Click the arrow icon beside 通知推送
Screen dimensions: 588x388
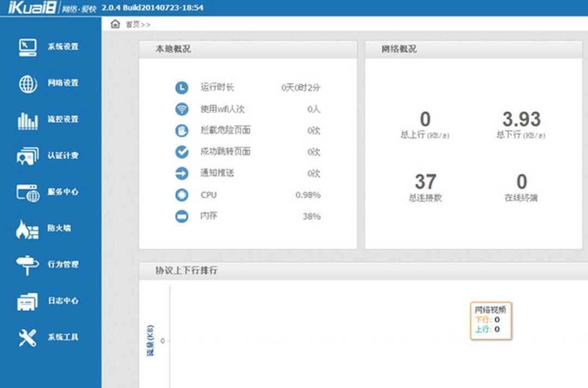181,173
